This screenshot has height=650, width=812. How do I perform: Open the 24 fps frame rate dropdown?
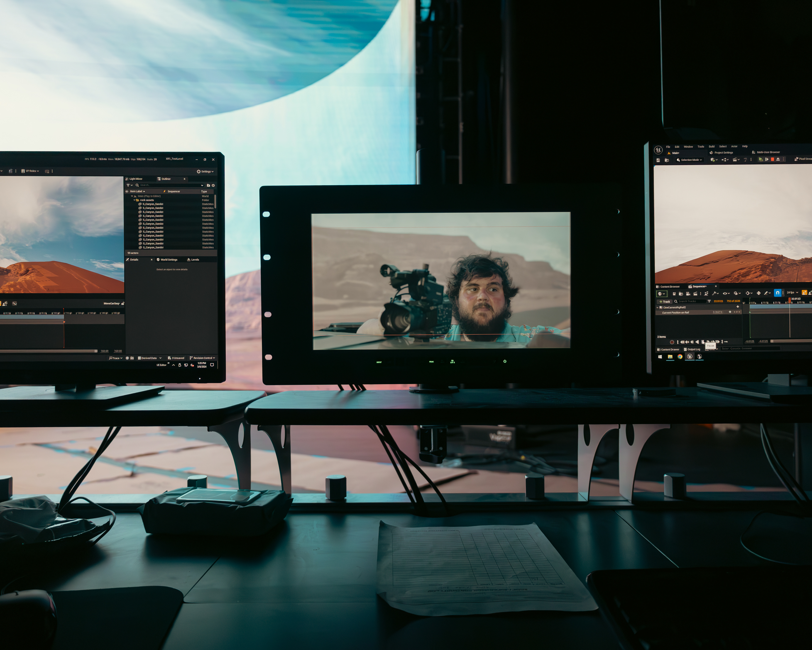(x=792, y=293)
